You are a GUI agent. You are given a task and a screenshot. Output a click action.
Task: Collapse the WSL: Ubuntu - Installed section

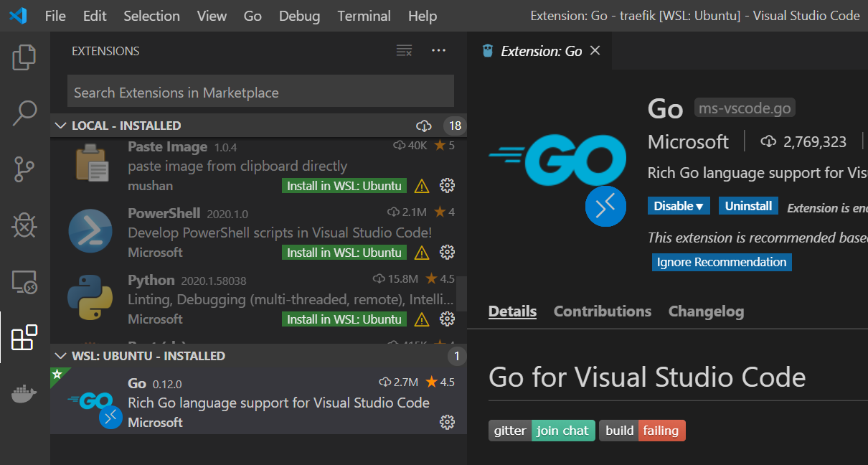click(60, 356)
